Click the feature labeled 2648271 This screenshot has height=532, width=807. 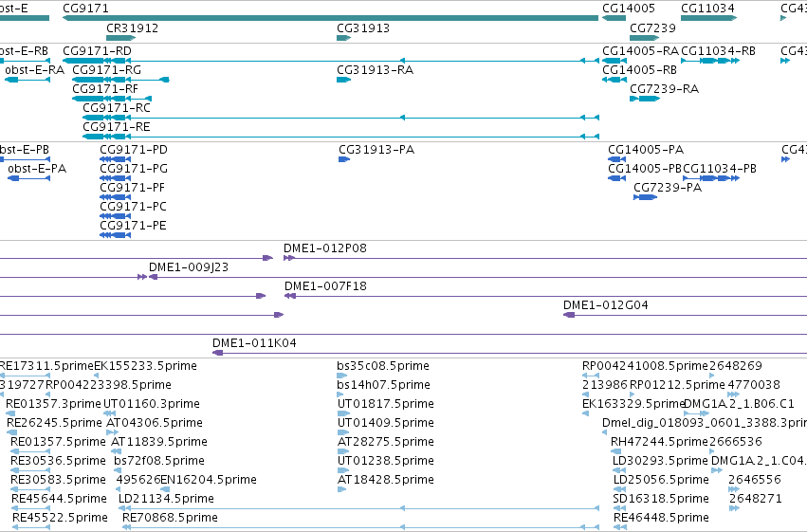coord(756,499)
